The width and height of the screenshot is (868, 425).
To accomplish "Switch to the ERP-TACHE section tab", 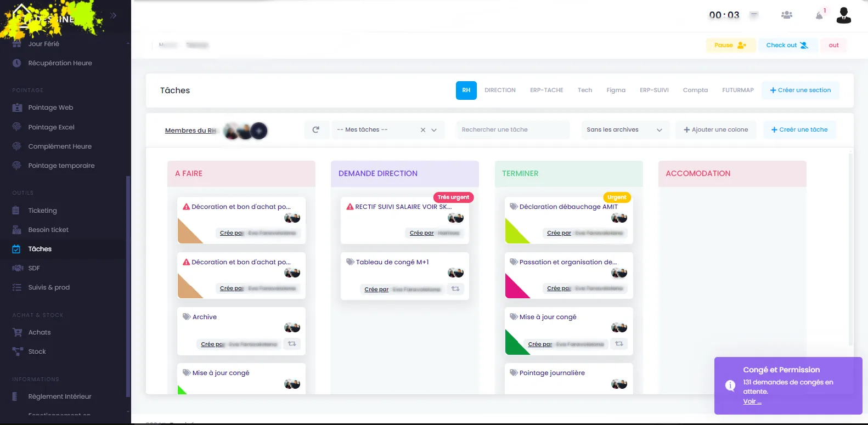I will pyautogui.click(x=546, y=90).
